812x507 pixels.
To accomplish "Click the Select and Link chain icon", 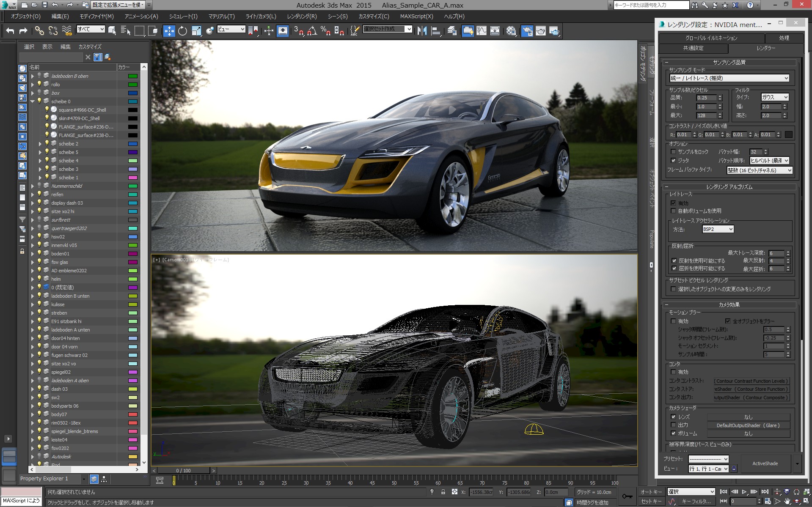I will tap(39, 31).
